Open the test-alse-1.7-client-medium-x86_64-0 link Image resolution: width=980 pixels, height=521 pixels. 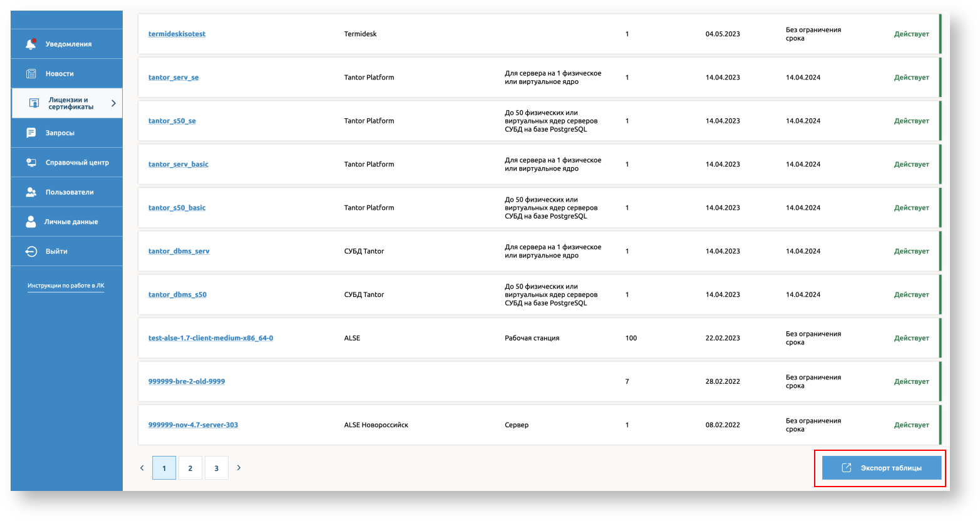210,338
